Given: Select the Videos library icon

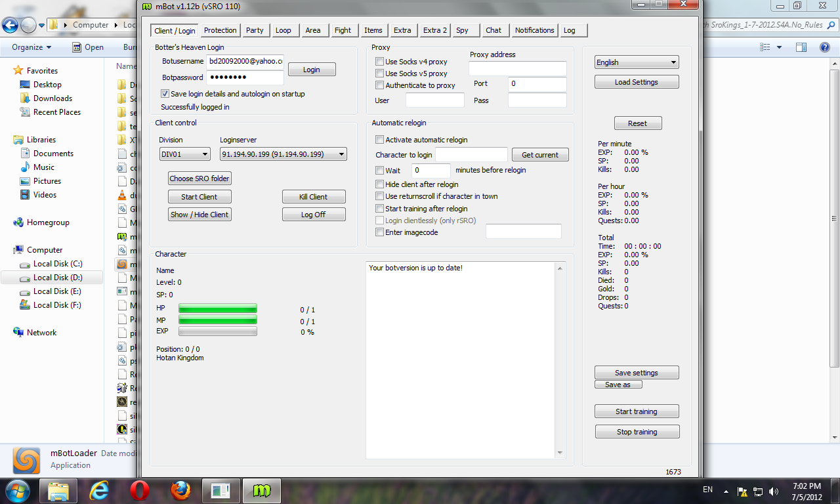Looking at the screenshot, I should point(25,195).
